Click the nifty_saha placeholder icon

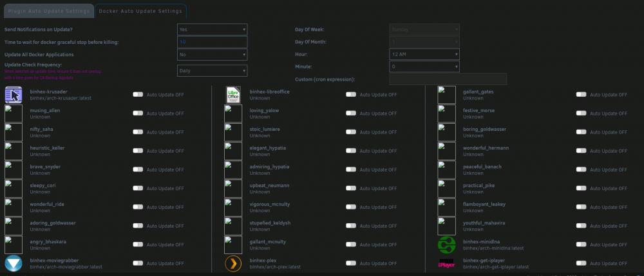[x=14, y=132]
